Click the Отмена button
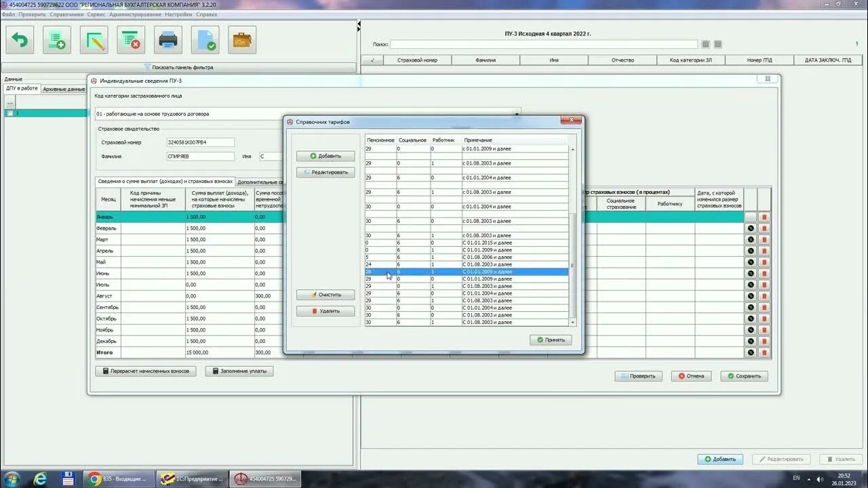Screen dimensions: 868x488 point(691,375)
